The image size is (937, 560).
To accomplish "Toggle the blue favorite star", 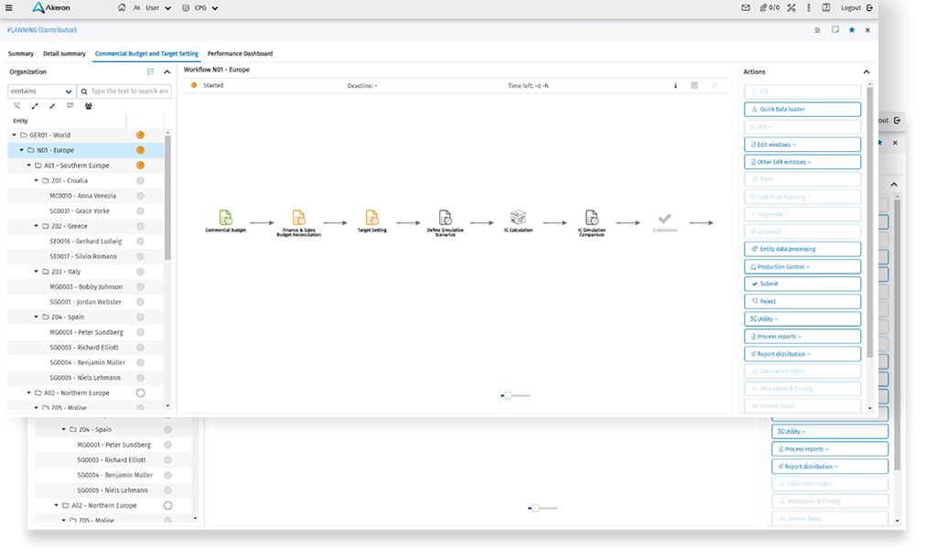I will pos(852,30).
